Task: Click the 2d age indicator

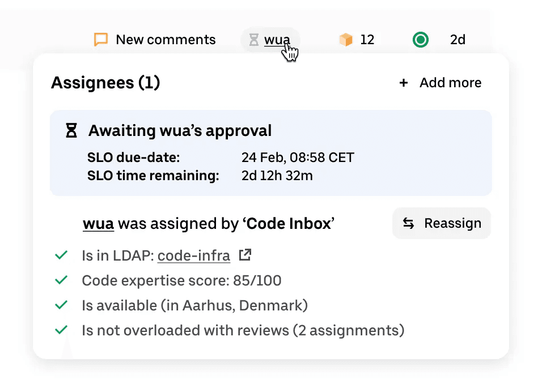Action: 458,40
